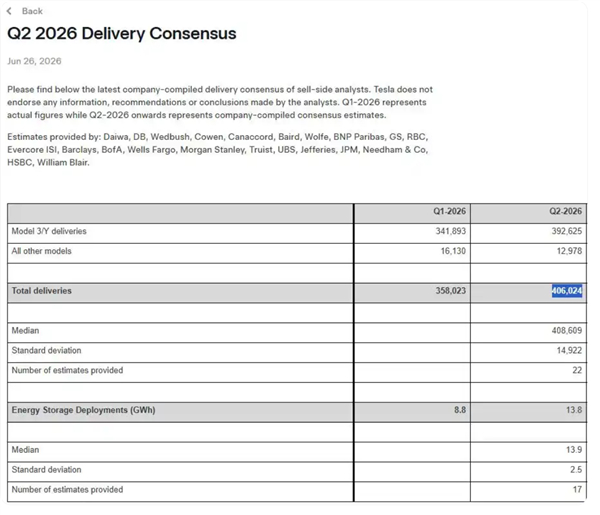Click the 408,609 deliveries median value
Viewport: 600px width, 515px height.
coord(567,331)
